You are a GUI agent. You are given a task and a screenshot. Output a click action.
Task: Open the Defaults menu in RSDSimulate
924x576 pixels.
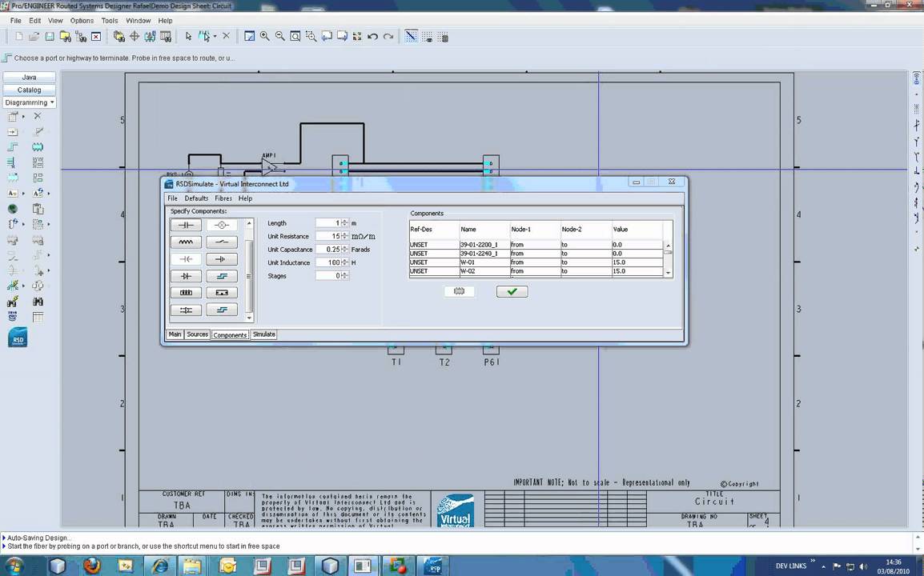[x=196, y=198]
